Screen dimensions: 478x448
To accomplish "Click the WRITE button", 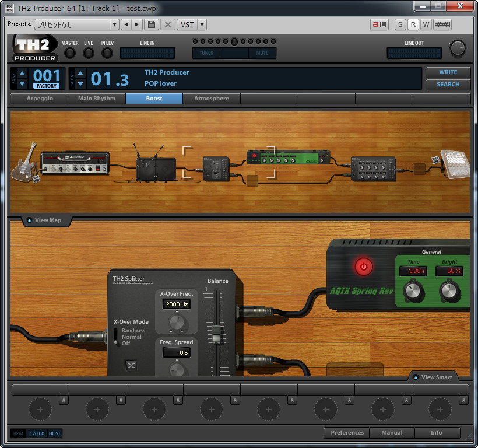I will pos(448,72).
